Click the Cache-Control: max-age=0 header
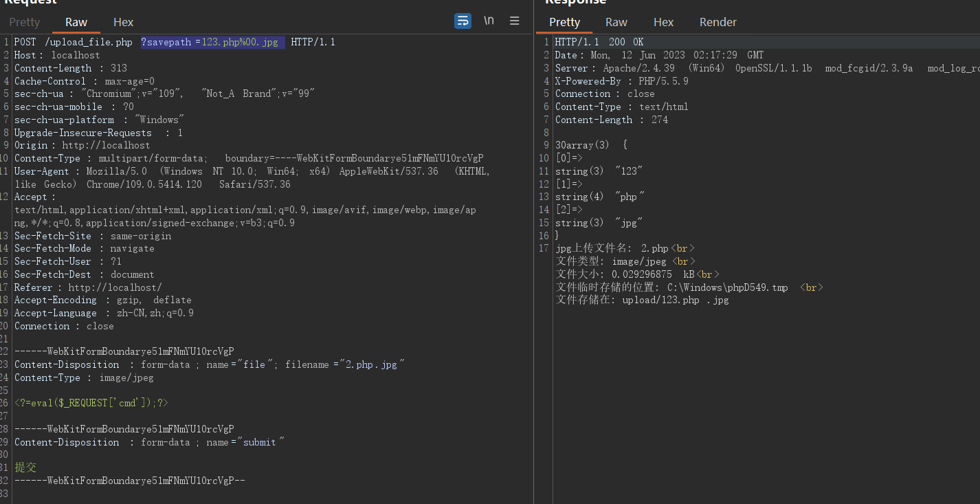Viewport: 980px width, 504px height. pyautogui.click(x=85, y=81)
